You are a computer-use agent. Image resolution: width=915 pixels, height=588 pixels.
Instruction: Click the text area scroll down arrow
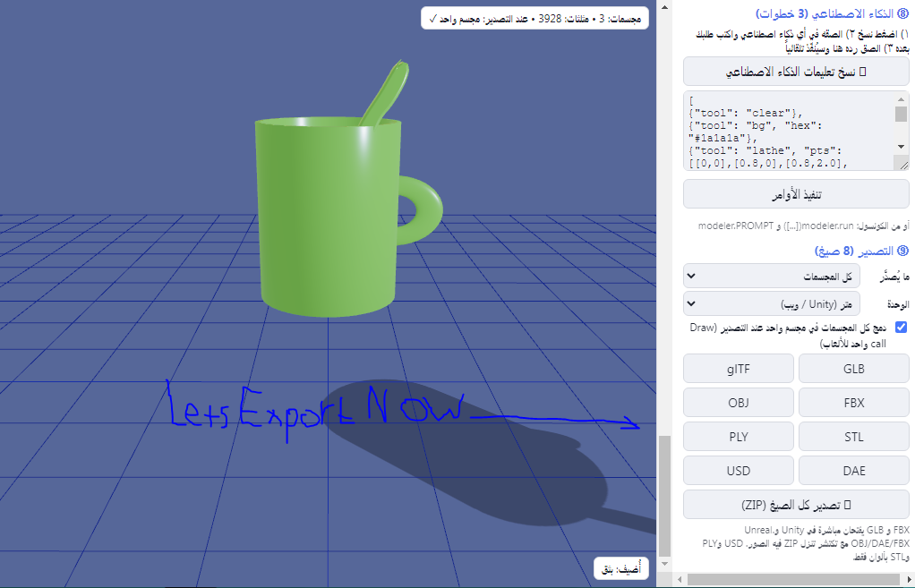tap(901, 147)
